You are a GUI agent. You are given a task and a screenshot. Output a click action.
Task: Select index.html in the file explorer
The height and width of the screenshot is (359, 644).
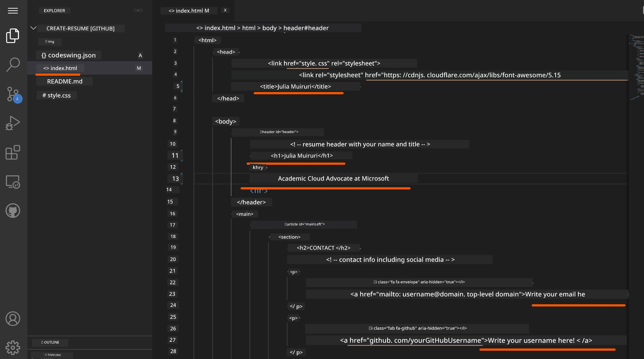60,68
